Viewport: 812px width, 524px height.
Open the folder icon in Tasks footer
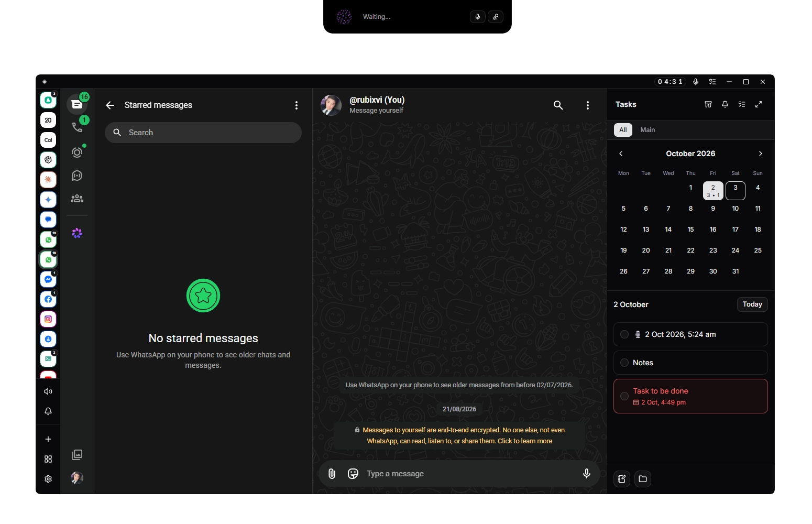643,479
